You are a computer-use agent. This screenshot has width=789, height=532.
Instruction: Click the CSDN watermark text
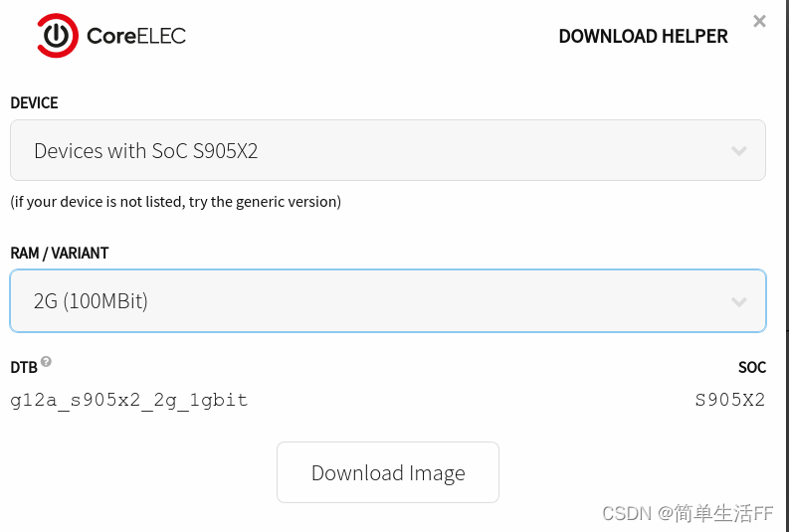click(x=626, y=513)
